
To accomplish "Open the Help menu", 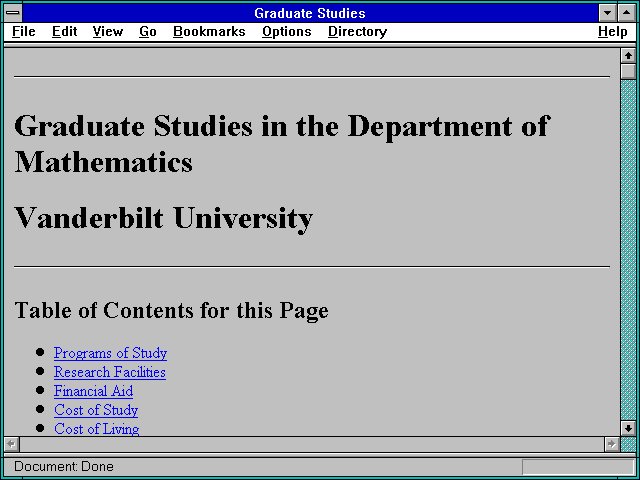I will click(x=613, y=32).
